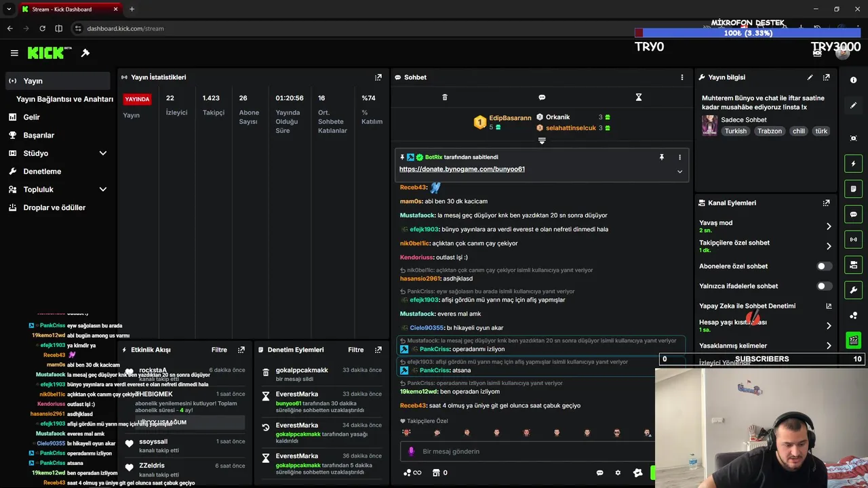Click the pencil icon in right sidebar
Viewport: 868px width, 488px height.
pyautogui.click(x=853, y=106)
